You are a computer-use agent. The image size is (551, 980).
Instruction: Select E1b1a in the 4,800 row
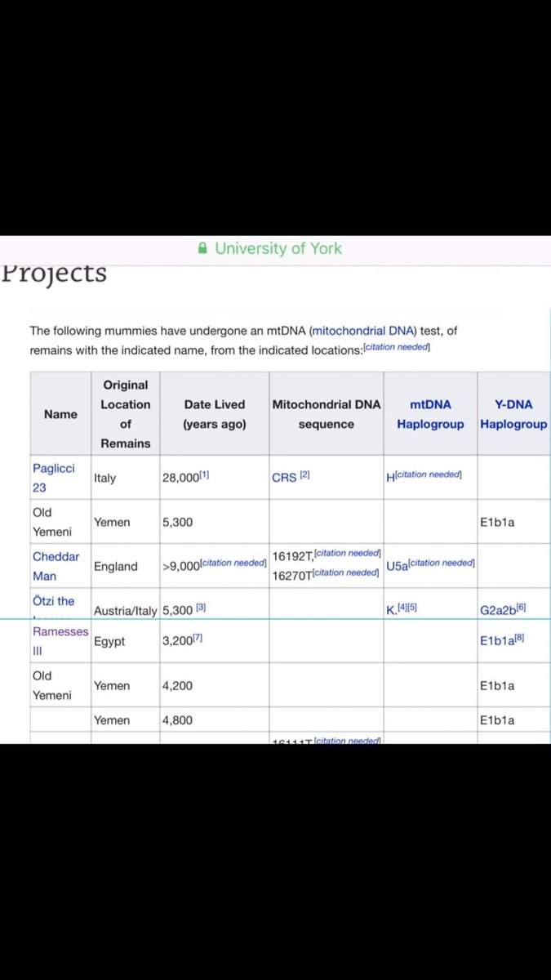497,720
